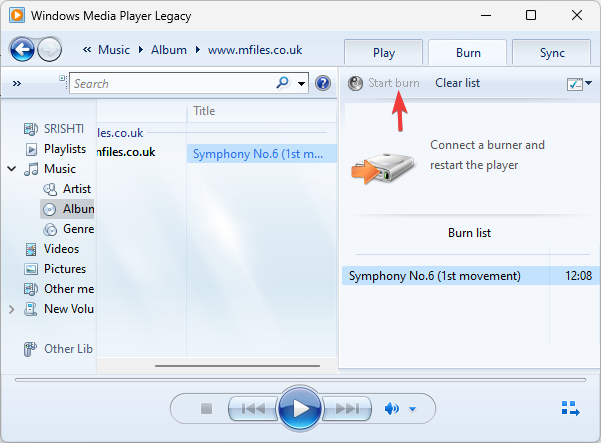Image resolution: width=601 pixels, height=443 pixels.
Task: Click in the Search input field
Action: pos(172,83)
